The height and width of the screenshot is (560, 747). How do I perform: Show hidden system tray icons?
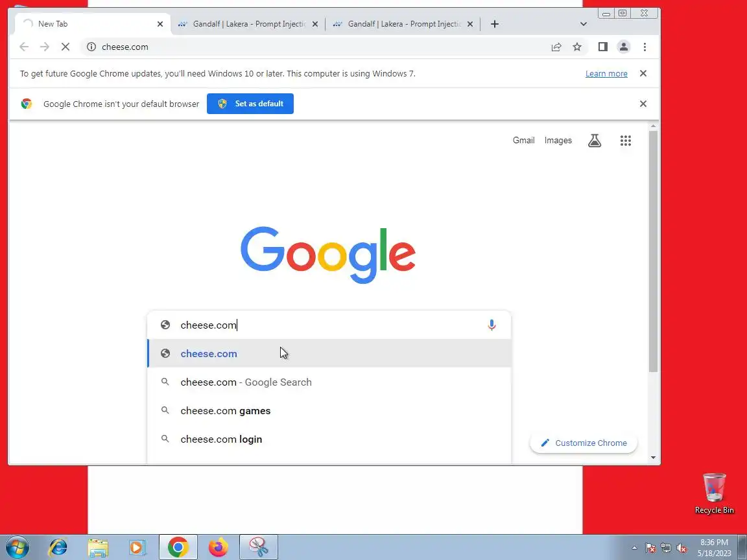(x=635, y=548)
